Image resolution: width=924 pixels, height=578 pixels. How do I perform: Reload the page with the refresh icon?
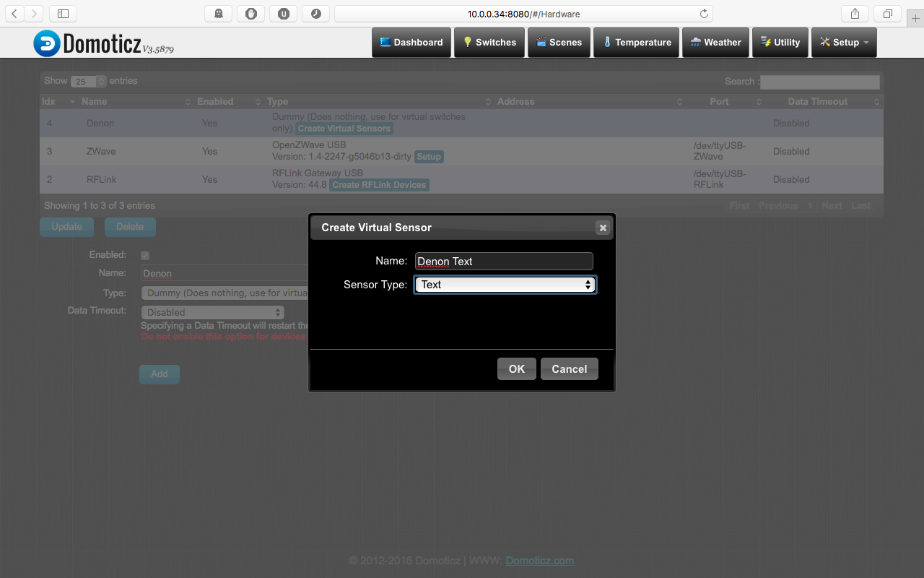click(x=704, y=14)
